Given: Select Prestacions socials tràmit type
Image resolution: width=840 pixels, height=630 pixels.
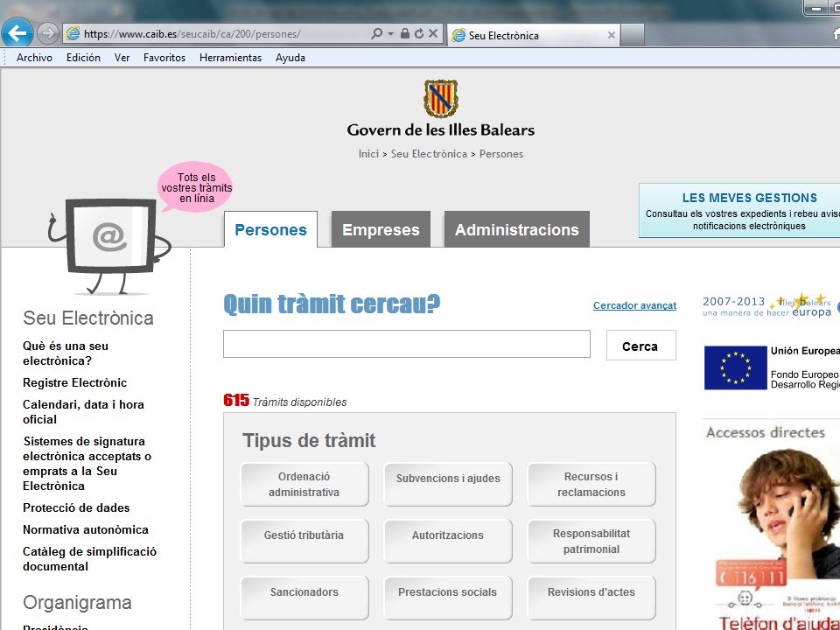Looking at the screenshot, I should [448, 598].
